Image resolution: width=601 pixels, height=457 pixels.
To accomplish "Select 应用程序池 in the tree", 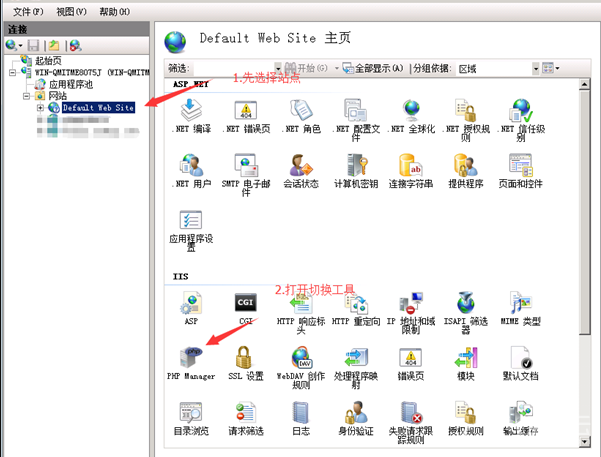I will pyautogui.click(x=70, y=84).
